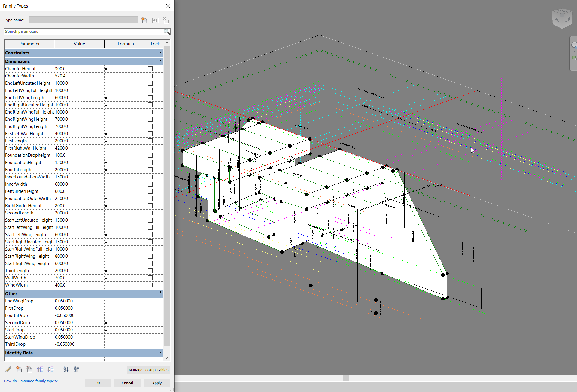Move the selected parameter up in order

[x=40, y=369]
